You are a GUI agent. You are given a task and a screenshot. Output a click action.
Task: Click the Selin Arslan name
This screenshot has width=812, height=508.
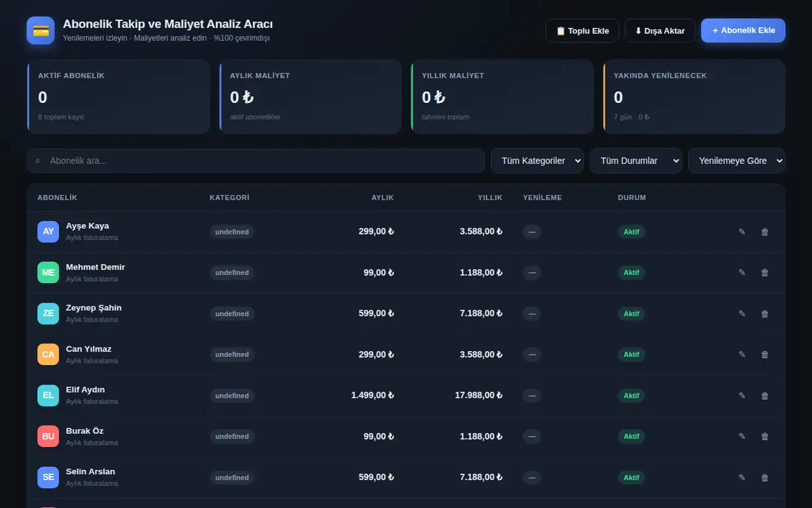(91, 471)
